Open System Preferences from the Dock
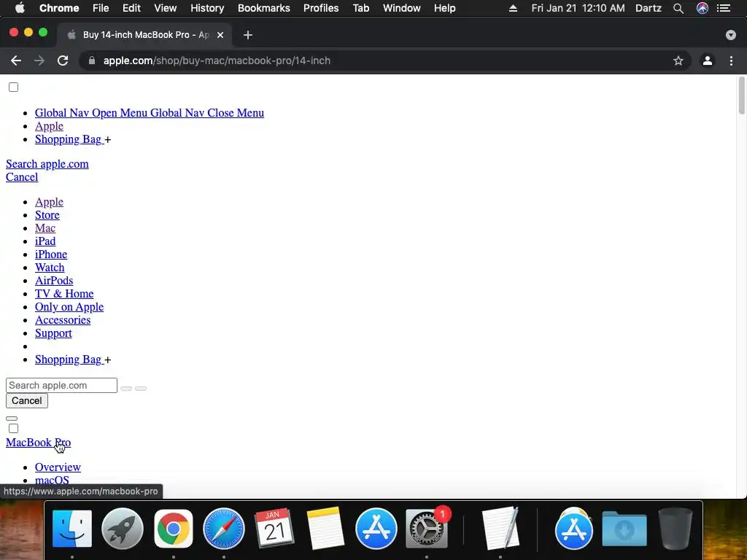 coord(426,529)
